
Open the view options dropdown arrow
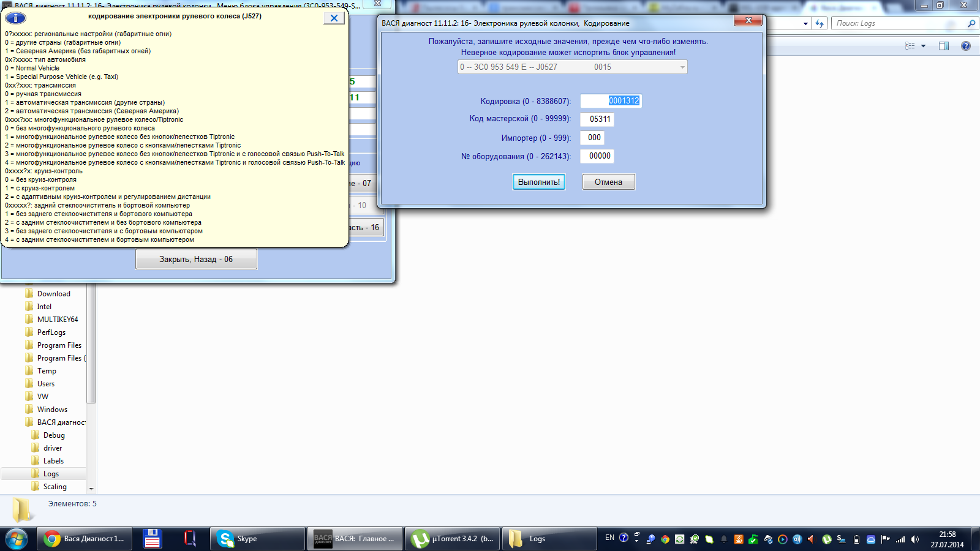[923, 46]
